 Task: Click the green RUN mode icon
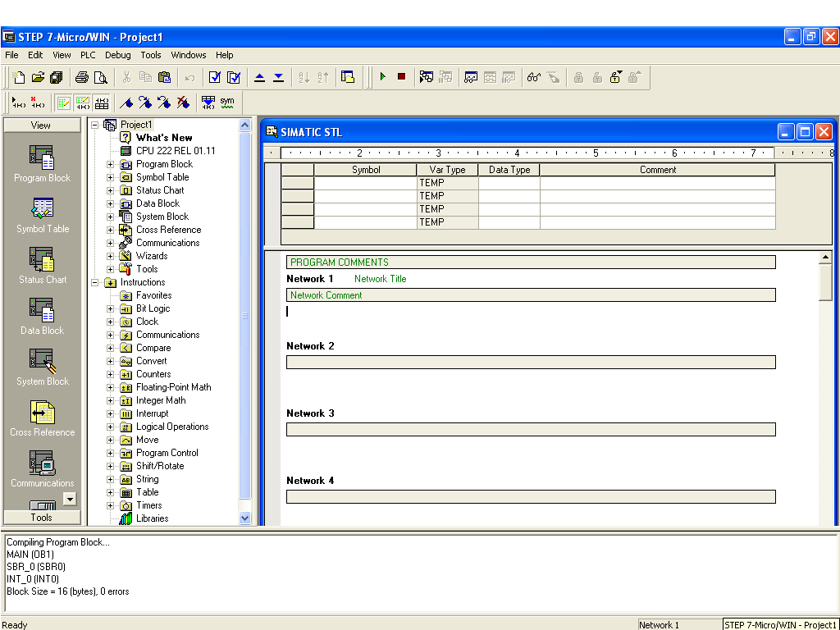[383, 77]
